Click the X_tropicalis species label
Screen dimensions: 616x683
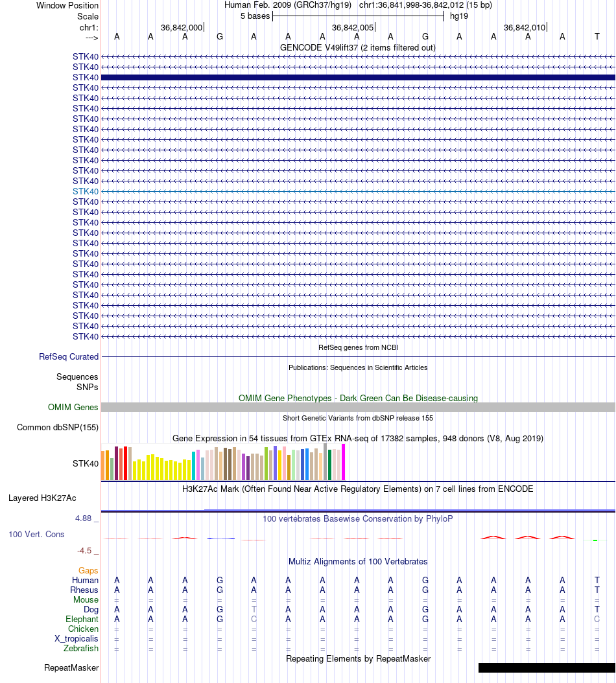coord(77,639)
